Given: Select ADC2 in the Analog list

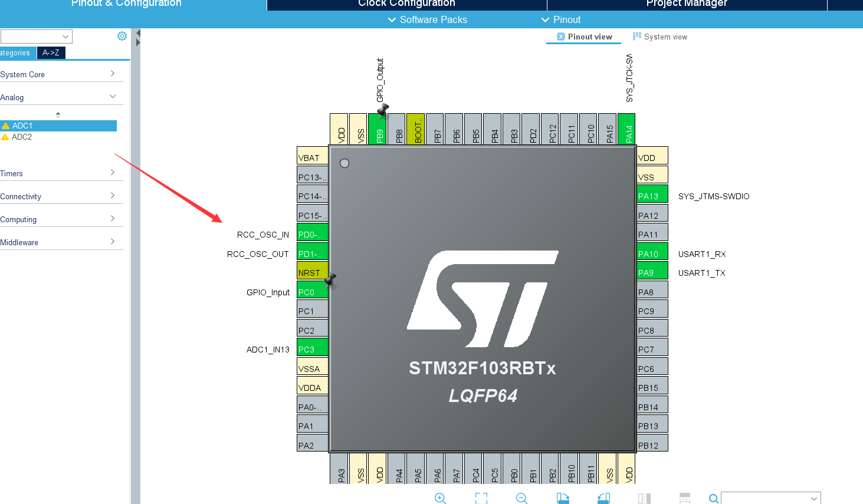Looking at the screenshot, I should coord(22,137).
